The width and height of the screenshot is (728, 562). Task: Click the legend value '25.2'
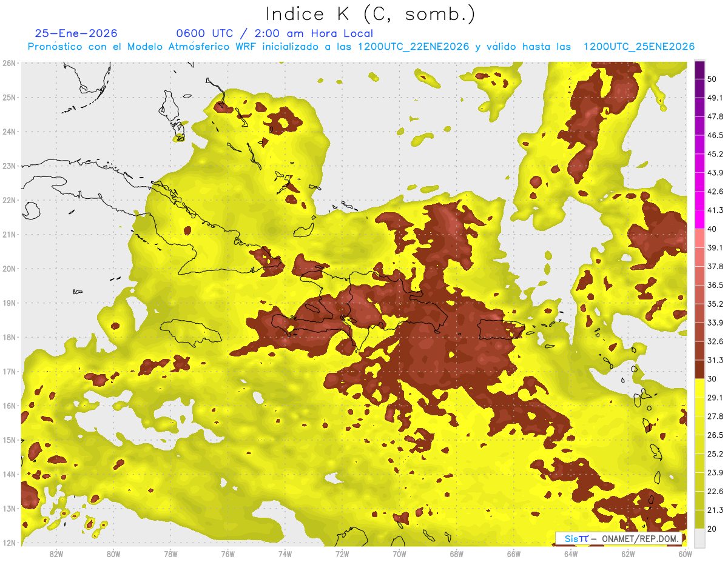pyautogui.click(x=715, y=453)
